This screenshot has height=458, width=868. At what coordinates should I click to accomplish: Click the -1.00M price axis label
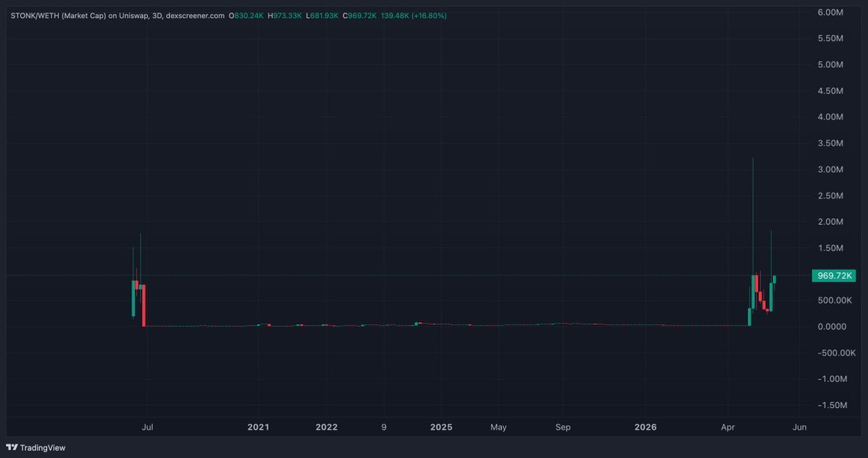click(x=832, y=379)
